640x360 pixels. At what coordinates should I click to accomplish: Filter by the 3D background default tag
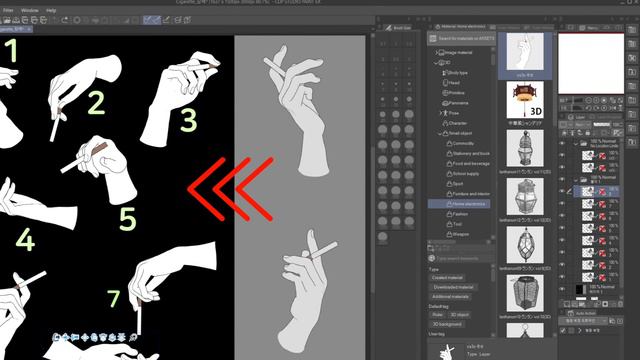(x=447, y=324)
